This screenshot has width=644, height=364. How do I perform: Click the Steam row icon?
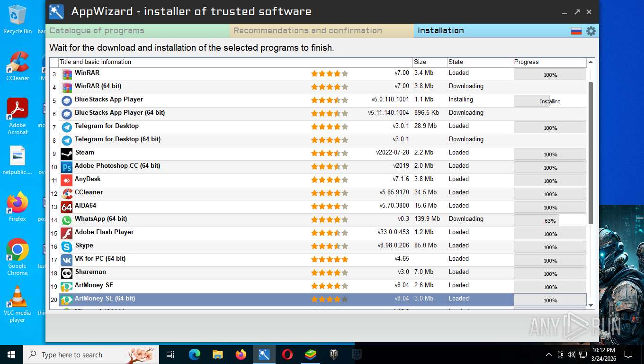tap(67, 154)
